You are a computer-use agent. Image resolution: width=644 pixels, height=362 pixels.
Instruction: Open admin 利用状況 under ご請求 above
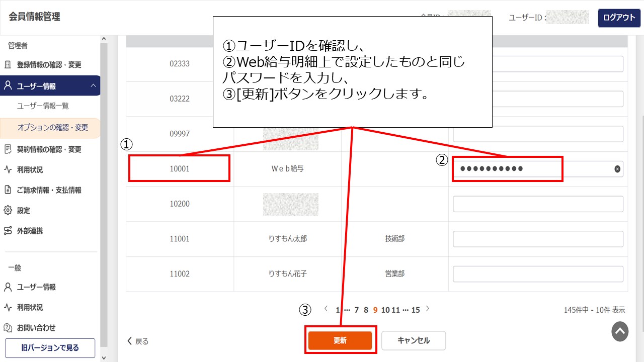click(30, 170)
